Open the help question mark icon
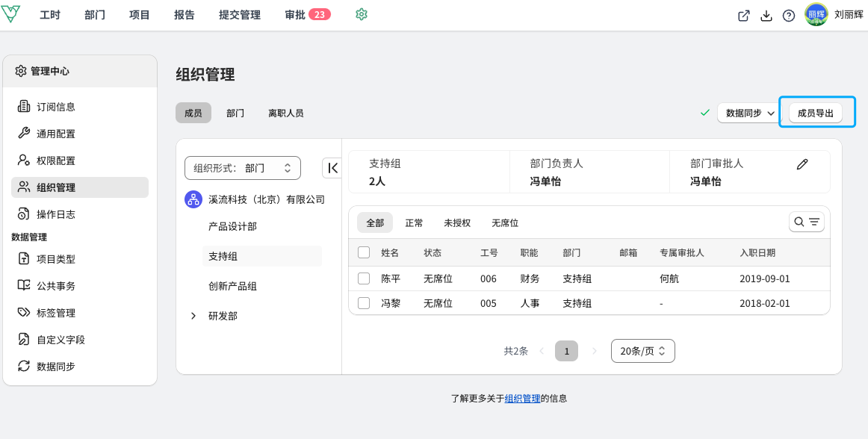868x439 pixels. coord(789,16)
